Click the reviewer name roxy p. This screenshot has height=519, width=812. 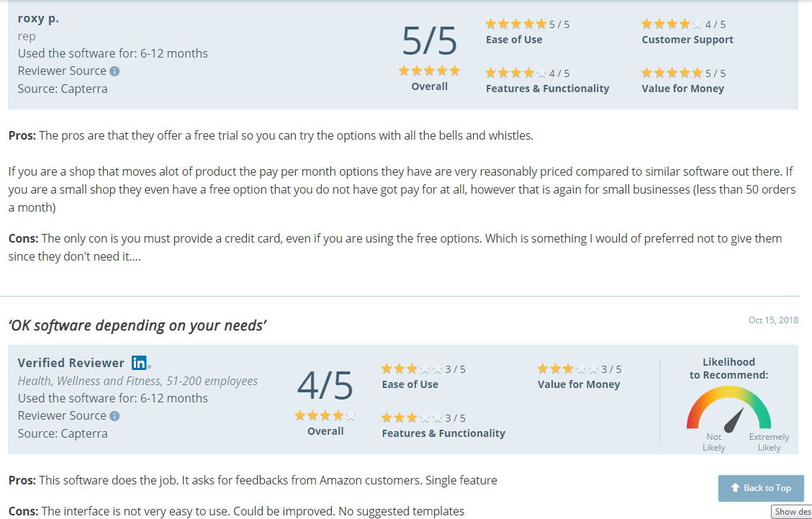click(38, 19)
